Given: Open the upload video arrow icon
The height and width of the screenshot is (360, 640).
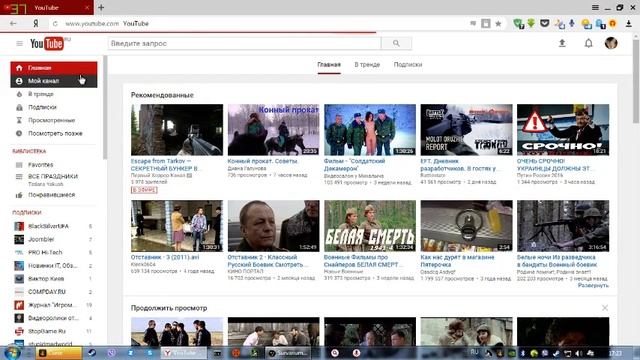Looking at the screenshot, I should (x=562, y=43).
